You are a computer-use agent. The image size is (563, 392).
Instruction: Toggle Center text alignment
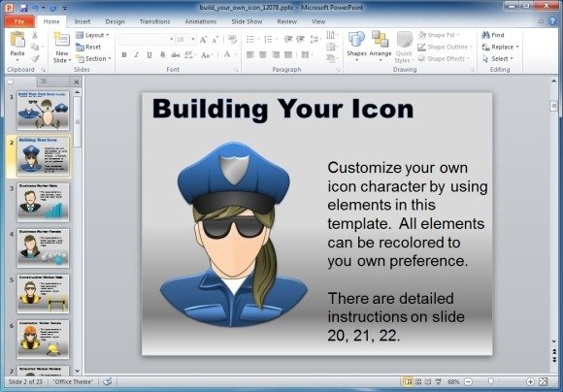(263, 55)
